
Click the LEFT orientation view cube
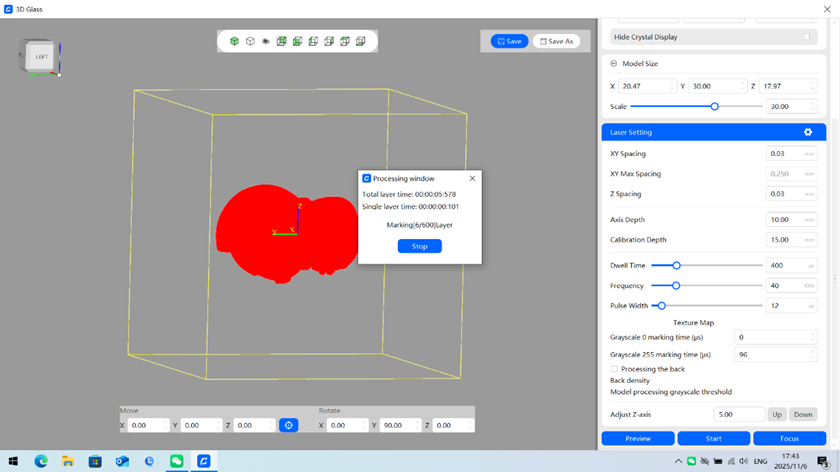pos(41,57)
